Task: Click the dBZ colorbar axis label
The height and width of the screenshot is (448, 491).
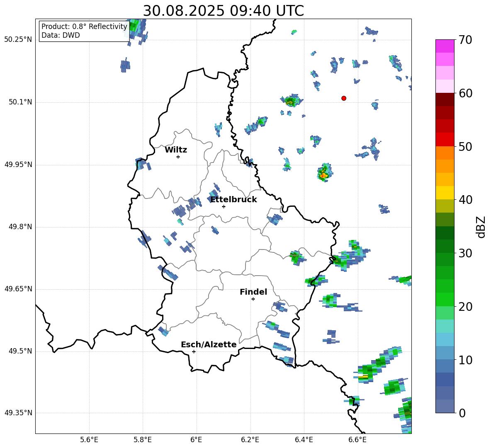Action: 481,227
